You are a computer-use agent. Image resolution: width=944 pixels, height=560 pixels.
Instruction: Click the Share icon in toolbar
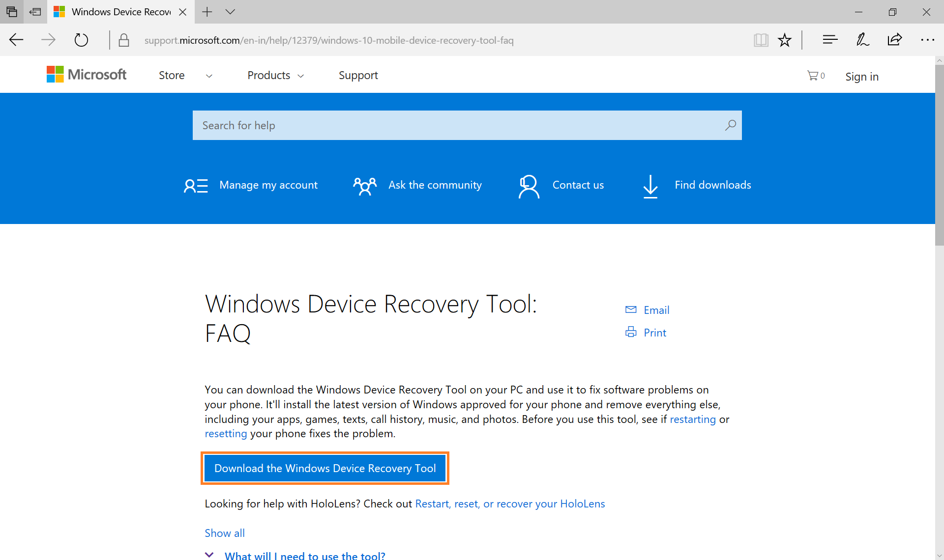(895, 40)
